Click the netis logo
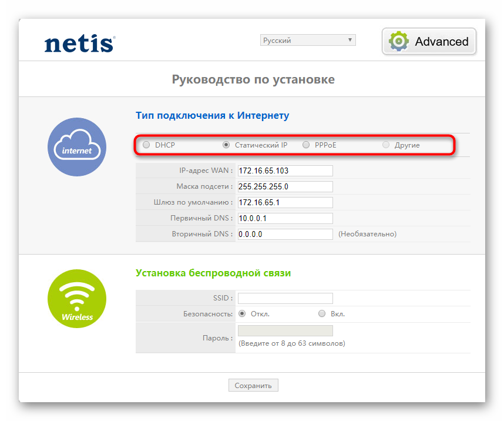This screenshot has width=504, height=421. pyautogui.click(x=79, y=43)
